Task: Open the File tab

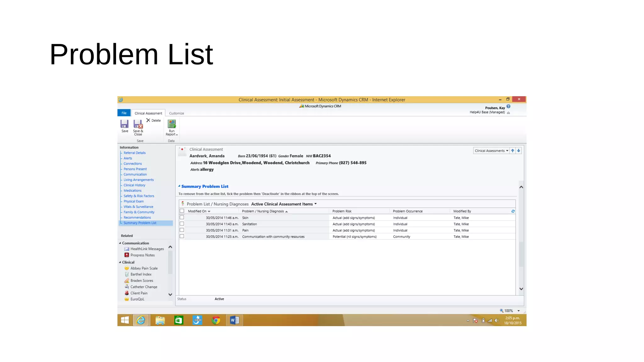Action: (x=124, y=113)
